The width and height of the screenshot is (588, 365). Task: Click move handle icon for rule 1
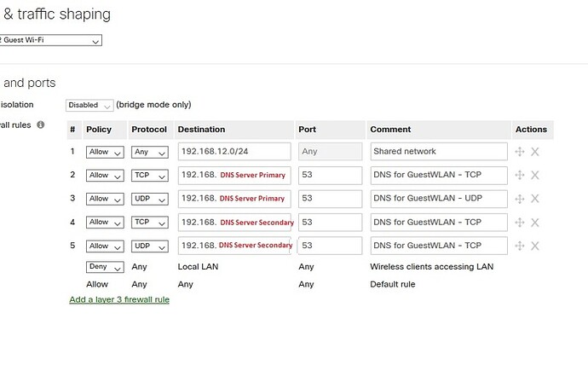pyautogui.click(x=519, y=152)
